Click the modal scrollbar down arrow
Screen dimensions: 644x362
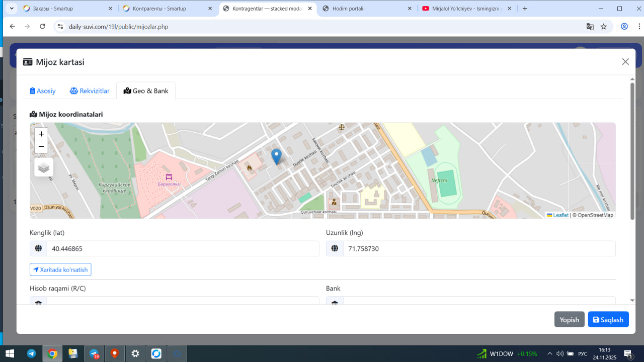click(632, 301)
